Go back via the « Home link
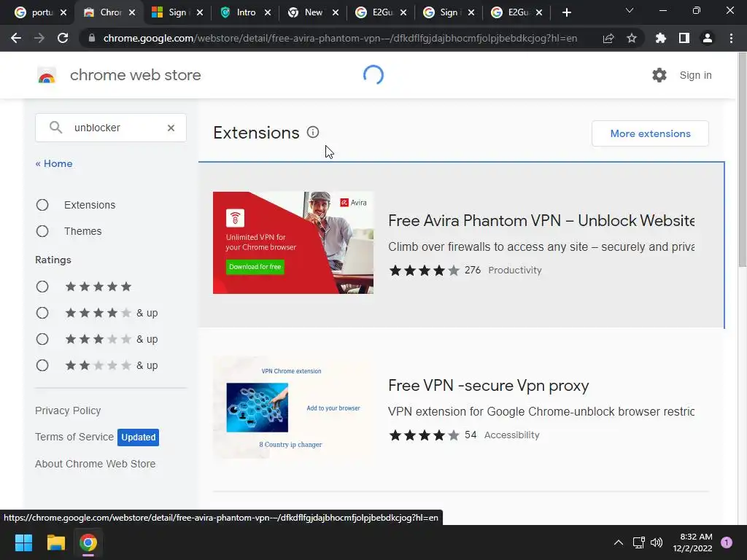This screenshot has width=747, height=560. tap(54, 163)
